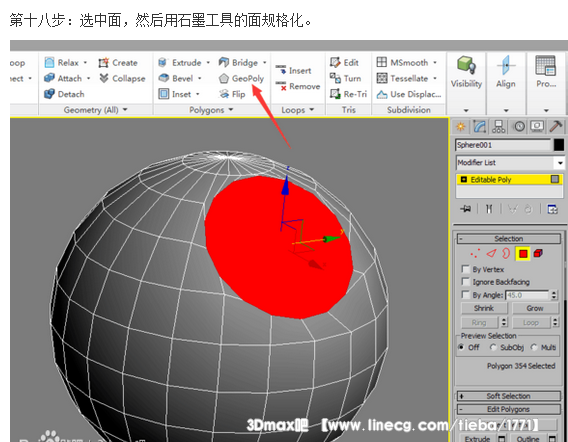Expand the Polygons panel menu
The height and width of the screenshot is (442, 568).
231,109
